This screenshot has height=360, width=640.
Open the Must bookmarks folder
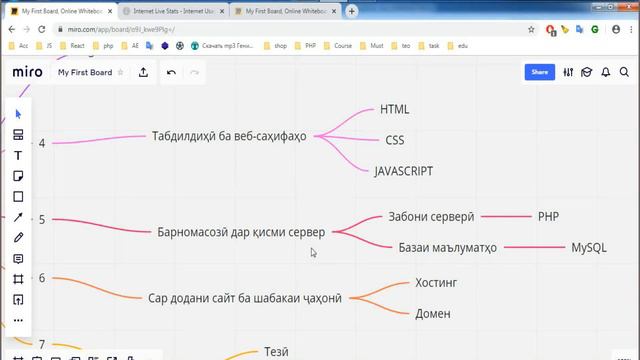[372, 46]
